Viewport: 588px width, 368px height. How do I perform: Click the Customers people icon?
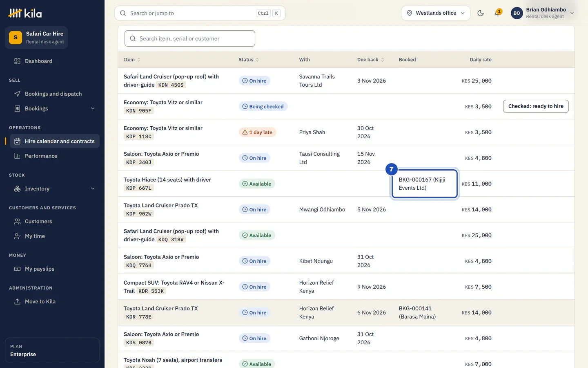[x=17, y=222]
